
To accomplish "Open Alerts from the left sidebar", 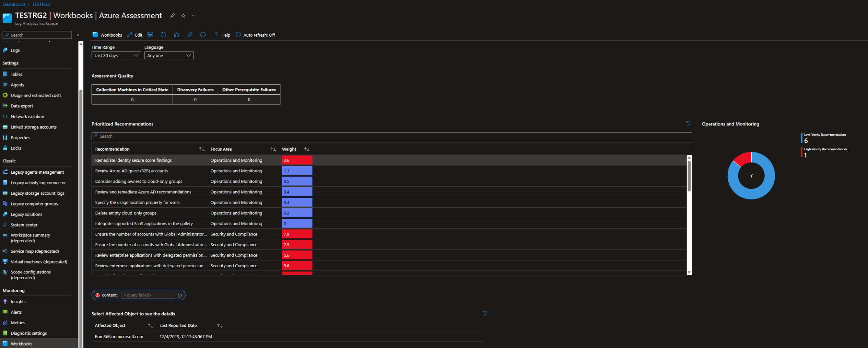I will 16,312.
